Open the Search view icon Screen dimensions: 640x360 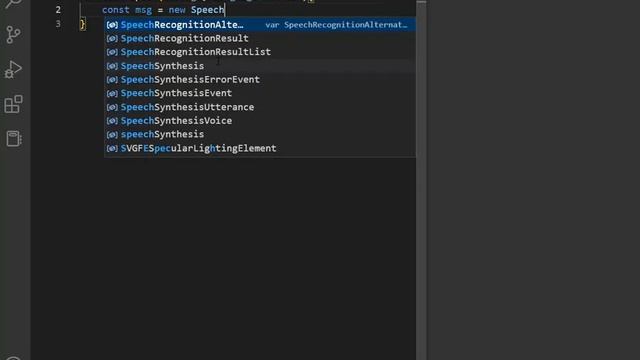[13, 4]
